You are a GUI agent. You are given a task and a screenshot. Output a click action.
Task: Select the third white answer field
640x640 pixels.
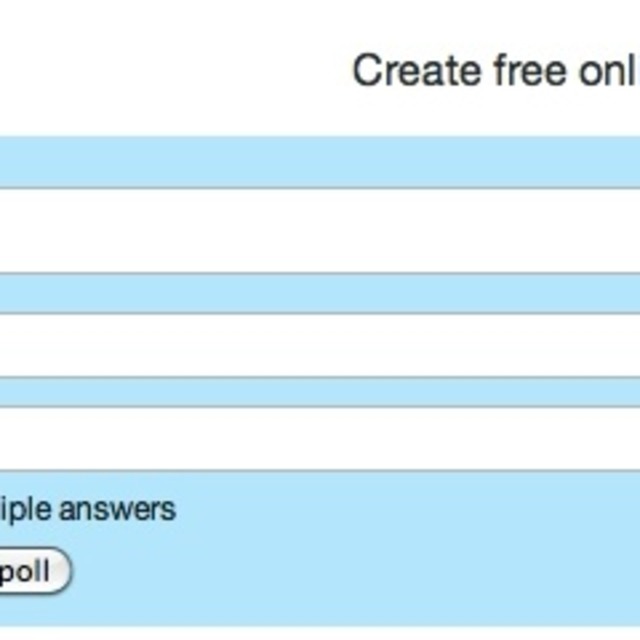point(320,438)
